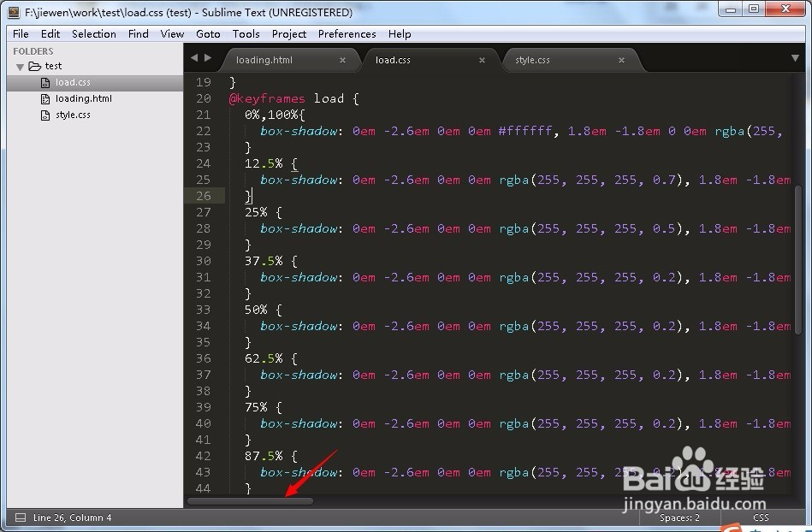Click line number 26 in gutter

[x=204, y=196]
